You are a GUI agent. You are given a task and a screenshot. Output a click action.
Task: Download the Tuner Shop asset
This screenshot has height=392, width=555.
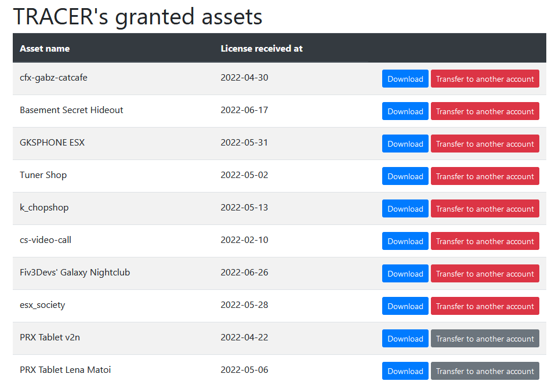point(405,176)
